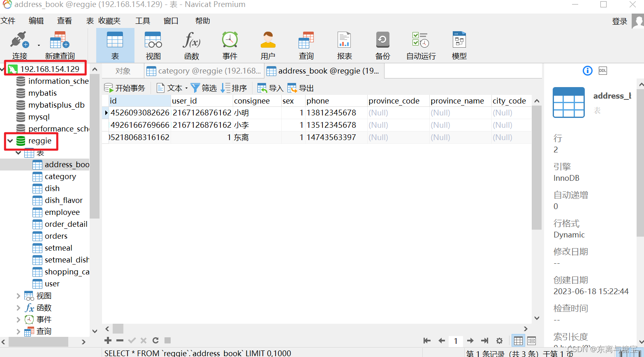Select the Table (表) toolbar button
The width and height of the screenshot is (644, 357).
pos(115,46)
